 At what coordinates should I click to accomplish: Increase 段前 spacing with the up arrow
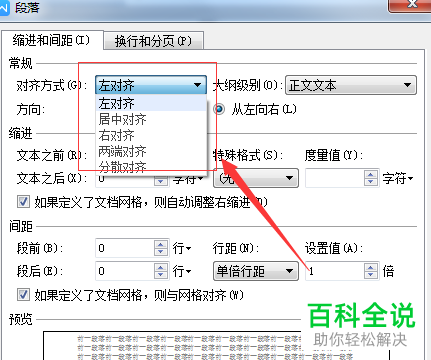pos(161,244)
